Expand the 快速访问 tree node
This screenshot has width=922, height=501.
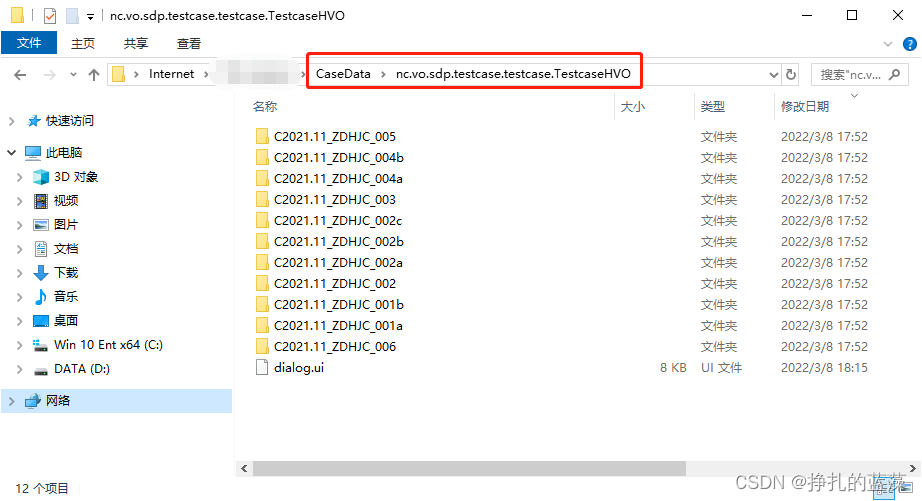pos(11,121)
